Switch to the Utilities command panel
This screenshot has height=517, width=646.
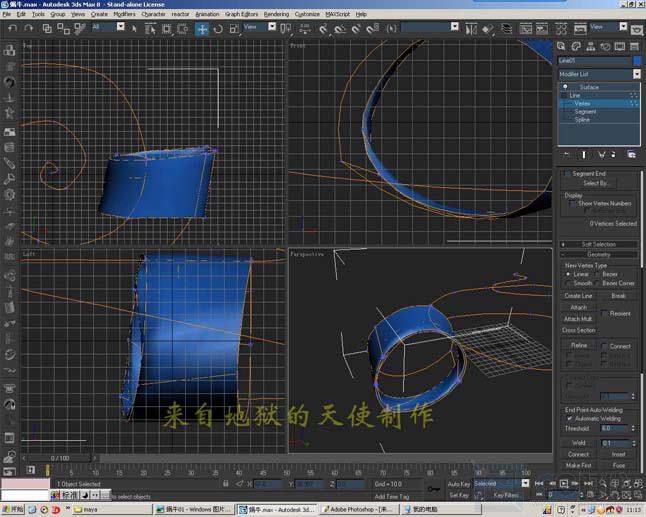(x=634, y=46)
